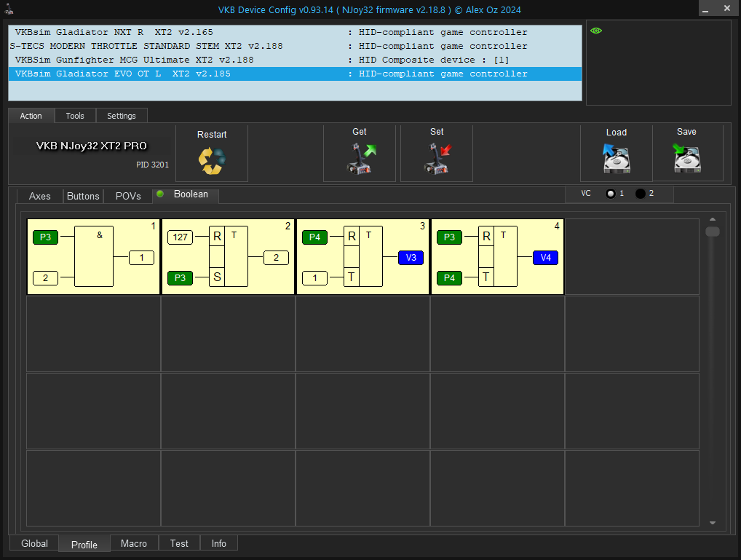The width and height of the screenshot is (741, 560).
Task: Open the Tools tab
Action: [x=75, y=116]
